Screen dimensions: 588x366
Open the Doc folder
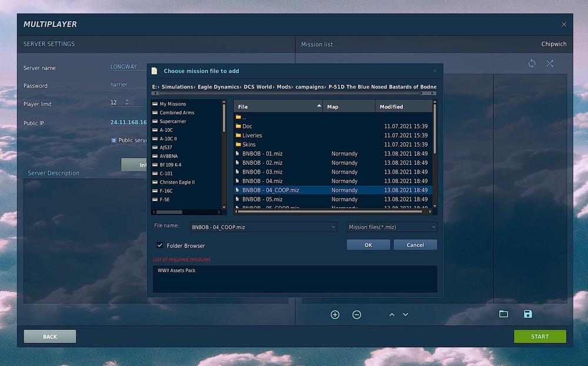tap(247, 126)
